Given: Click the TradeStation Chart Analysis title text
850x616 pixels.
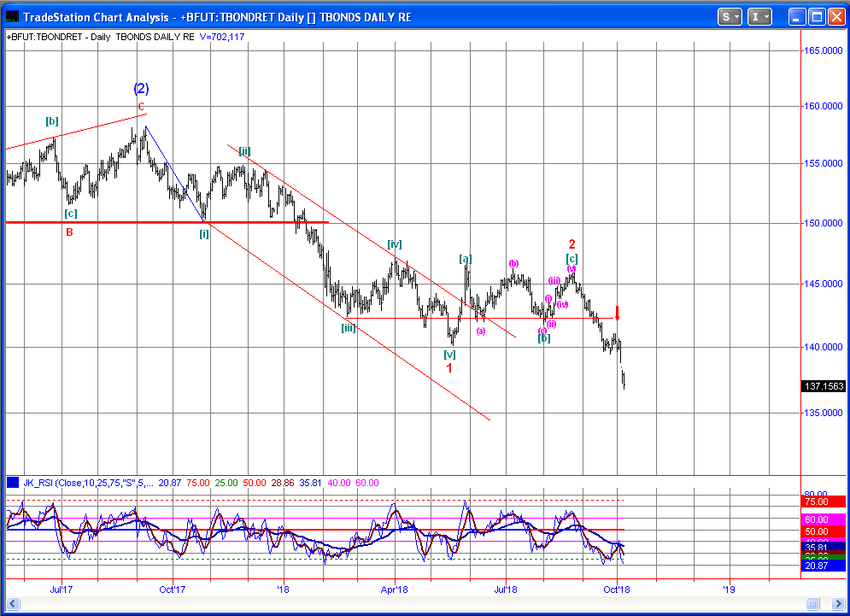Looking at the screenshot, I should click(x=217, y=17).
